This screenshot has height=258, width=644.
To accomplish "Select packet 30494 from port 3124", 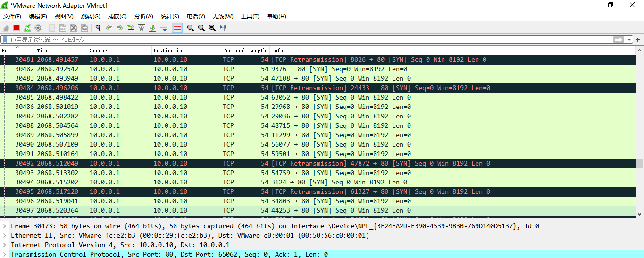I will (318, 183).
